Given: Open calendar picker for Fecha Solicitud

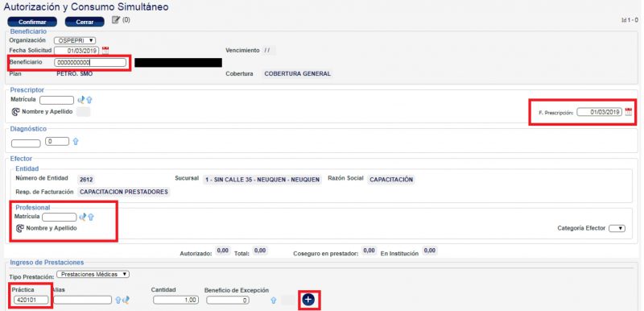Looking at the screenshot, I should 105,51.
